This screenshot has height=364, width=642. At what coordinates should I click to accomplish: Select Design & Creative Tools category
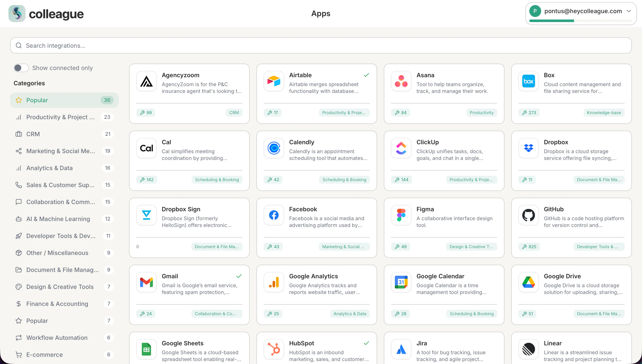coord(65,287)
